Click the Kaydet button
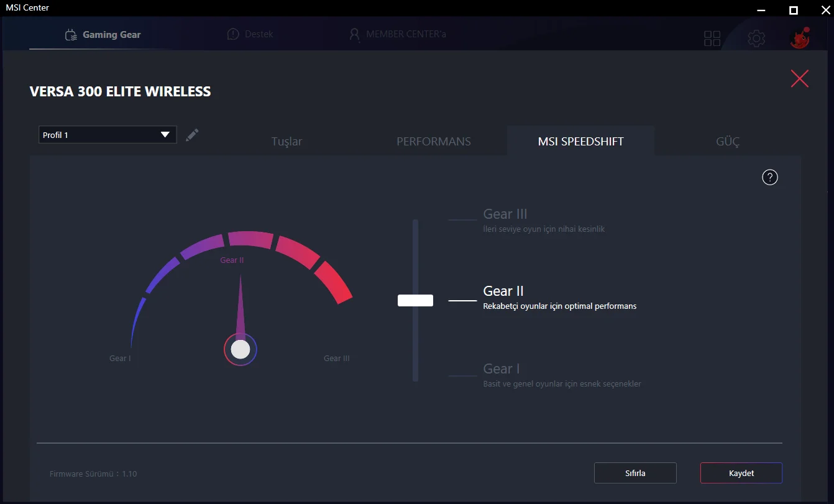The width and height of the screenshot is (834, 504). click(x=741, y=473)
